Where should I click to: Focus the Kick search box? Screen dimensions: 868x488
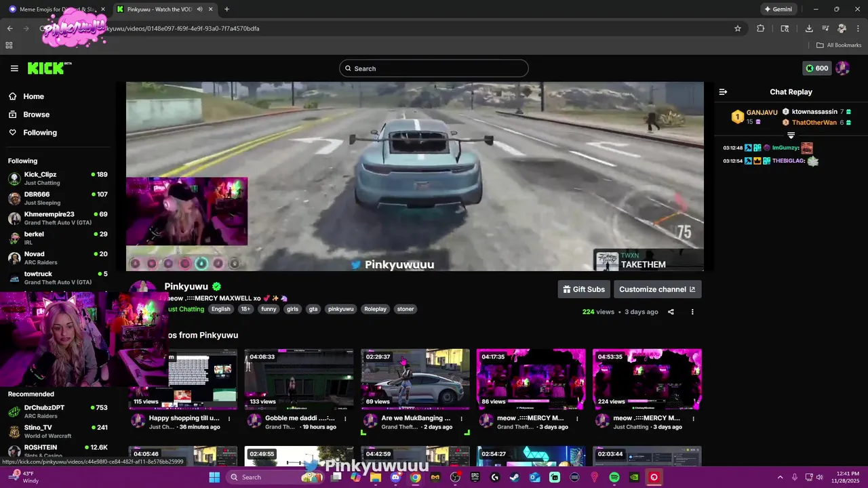click(x=434, y=68)
